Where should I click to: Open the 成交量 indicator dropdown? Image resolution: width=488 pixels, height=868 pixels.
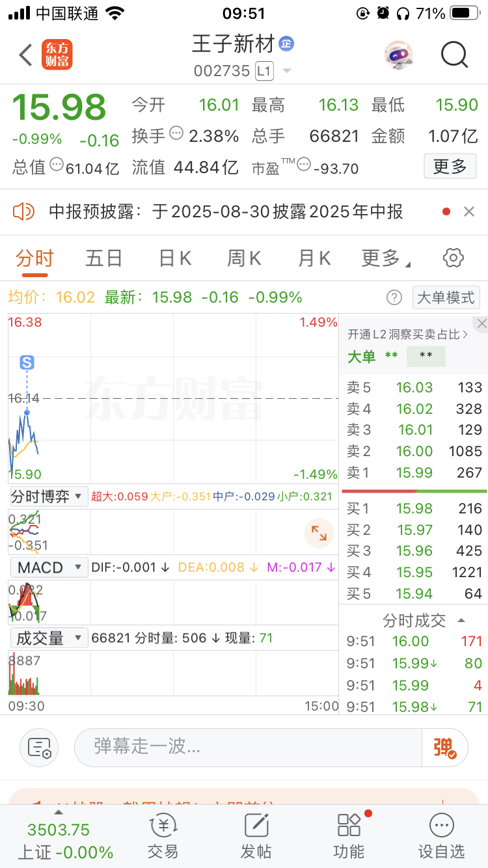coord(49,638)
